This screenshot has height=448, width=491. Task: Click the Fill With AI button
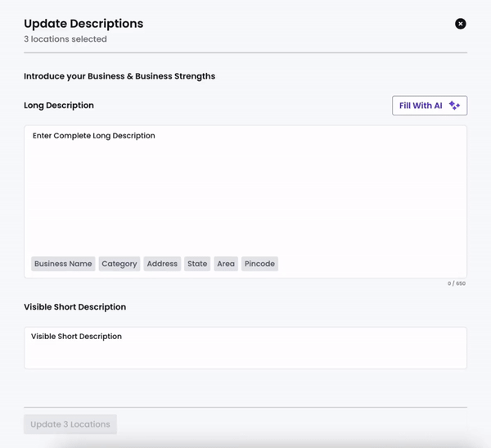(x=430, y=106)
